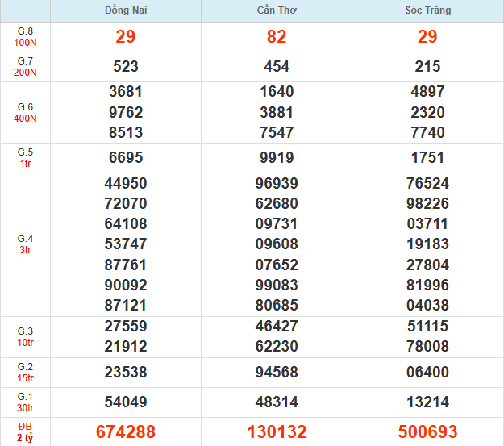Screen dimensions: 504x446
Task: Click jackpot number 130132
Action: 277,431
